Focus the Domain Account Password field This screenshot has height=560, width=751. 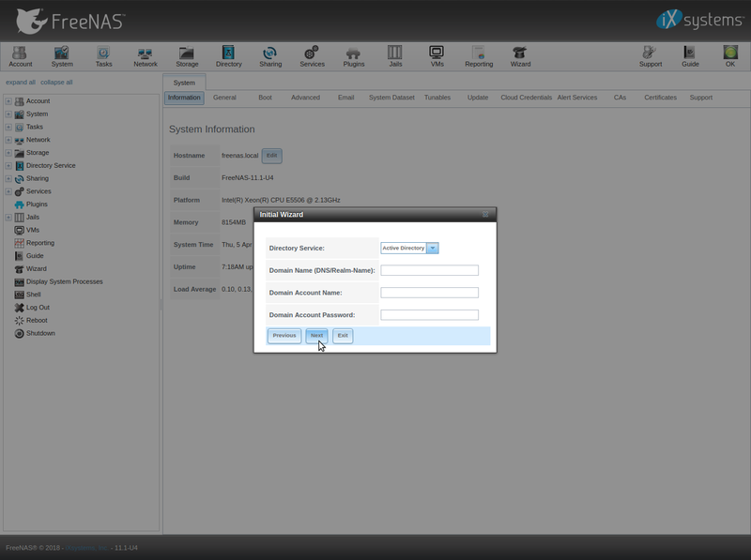(x=429, y=315)
